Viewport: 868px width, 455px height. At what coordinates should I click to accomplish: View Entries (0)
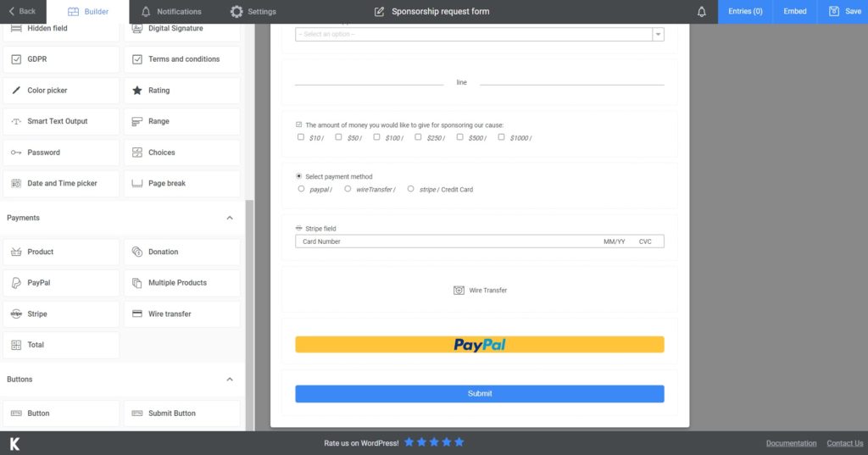point(745,12)
